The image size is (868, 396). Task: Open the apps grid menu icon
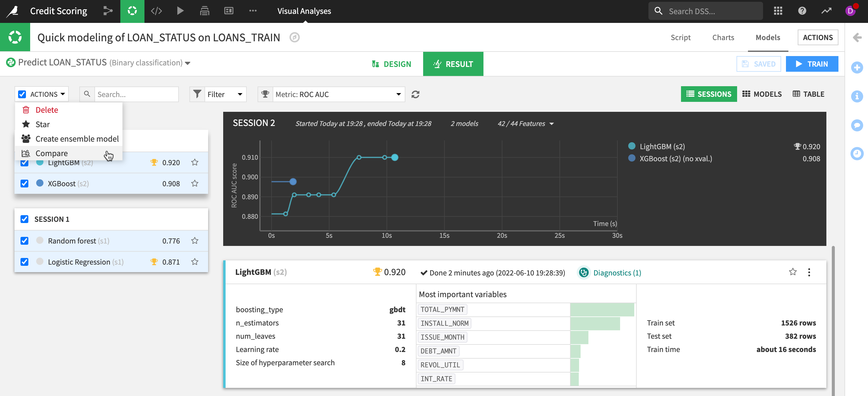coord(778,11)
